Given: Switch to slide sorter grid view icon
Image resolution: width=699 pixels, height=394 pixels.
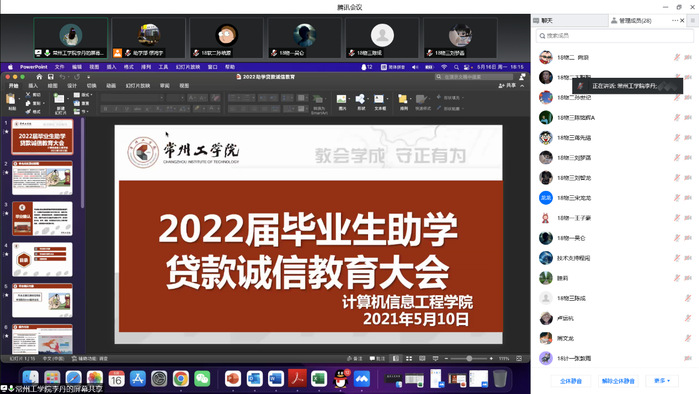Looking at the screenshot, I should [409, 358].
